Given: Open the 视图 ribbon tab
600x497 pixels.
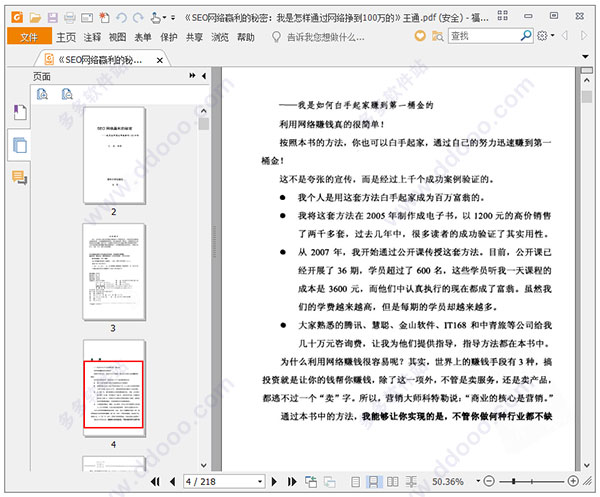Looking at the screenshot, I should click(x=117, y=37).
